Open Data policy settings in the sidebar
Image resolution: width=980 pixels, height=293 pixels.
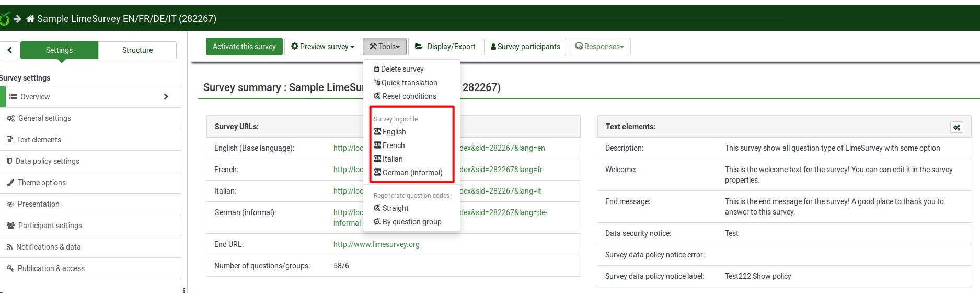(x=47, y=161)
